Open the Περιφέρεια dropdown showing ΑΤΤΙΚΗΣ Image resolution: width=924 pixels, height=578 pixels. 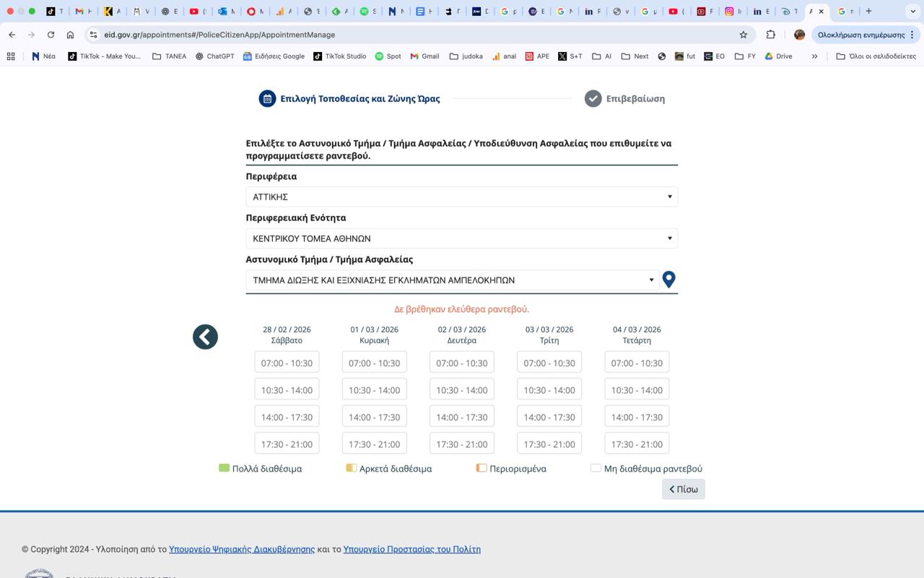pyautogui.click(x=461, y=197)
